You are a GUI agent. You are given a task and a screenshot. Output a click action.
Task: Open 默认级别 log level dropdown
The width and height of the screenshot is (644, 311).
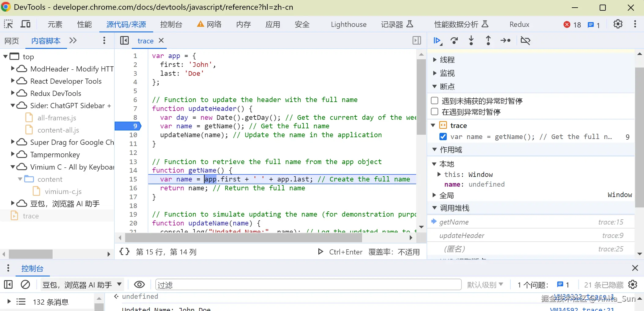tap(485, 285)
